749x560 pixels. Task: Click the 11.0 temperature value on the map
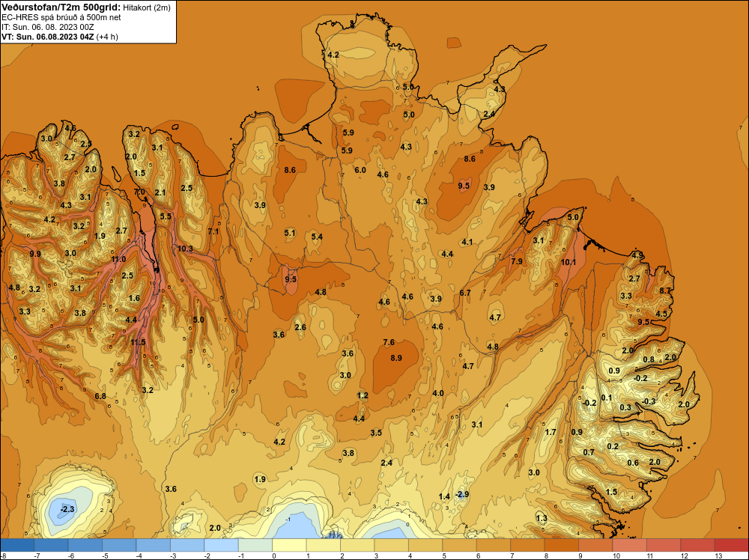tap(118, 259)
